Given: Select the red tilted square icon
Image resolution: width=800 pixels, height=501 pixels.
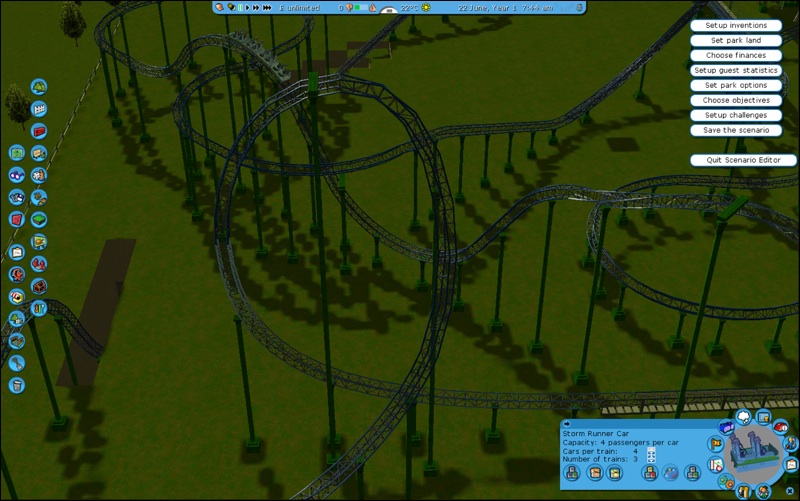Looking at the screenshot, I should (17, 219).
